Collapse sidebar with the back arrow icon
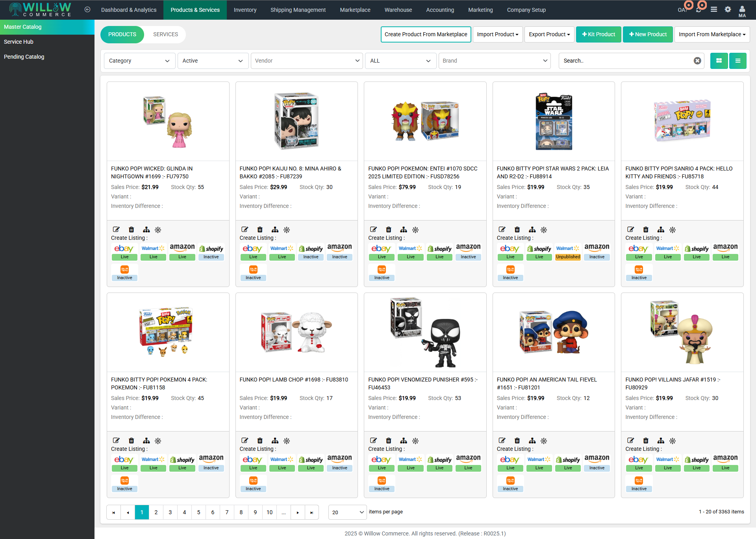This screenshot has height=539, width=756. [x=87, y=9]
